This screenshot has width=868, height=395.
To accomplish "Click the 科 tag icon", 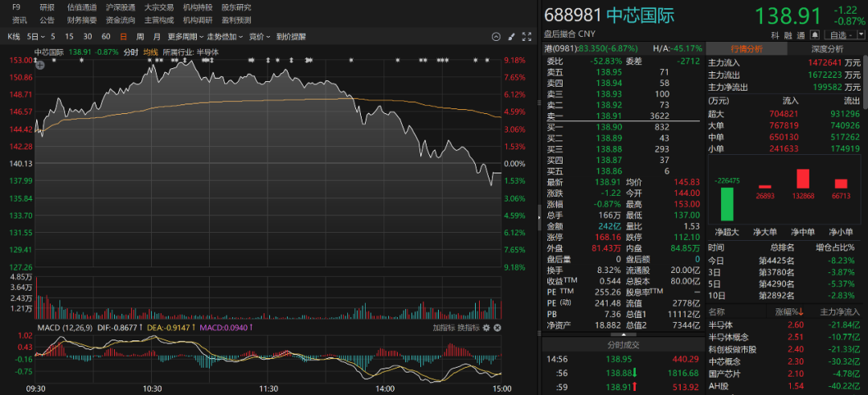I will (775, 35).
